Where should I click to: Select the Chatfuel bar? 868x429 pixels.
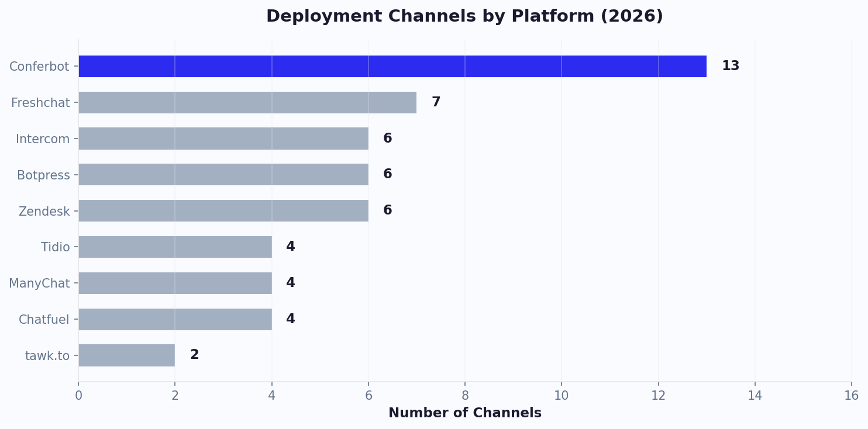(175, 319)
